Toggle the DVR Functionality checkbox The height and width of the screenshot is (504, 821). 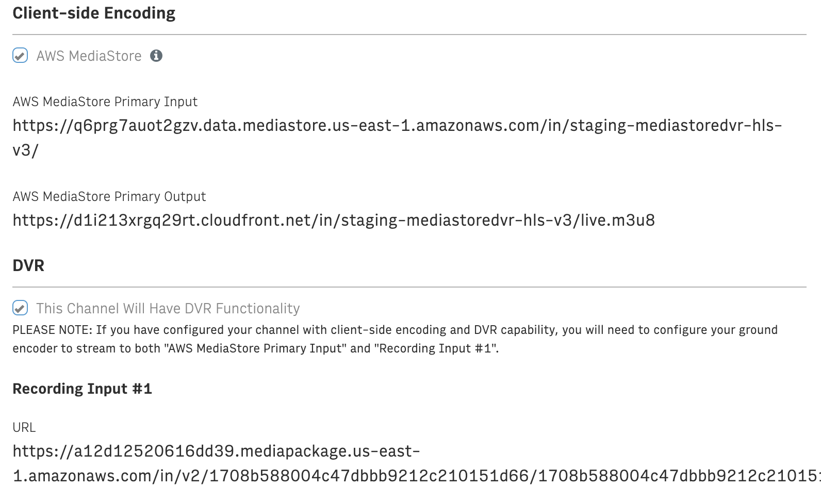[x=20, y=308]
